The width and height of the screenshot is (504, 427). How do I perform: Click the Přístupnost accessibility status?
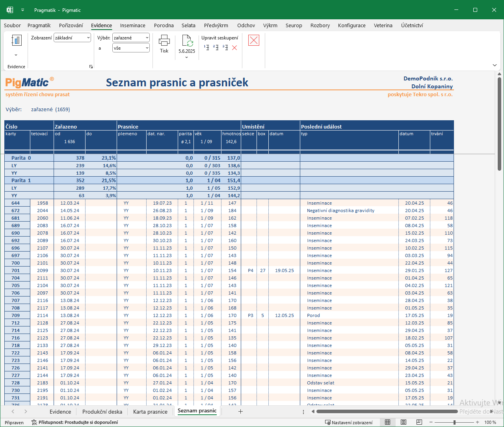[75, 422]
